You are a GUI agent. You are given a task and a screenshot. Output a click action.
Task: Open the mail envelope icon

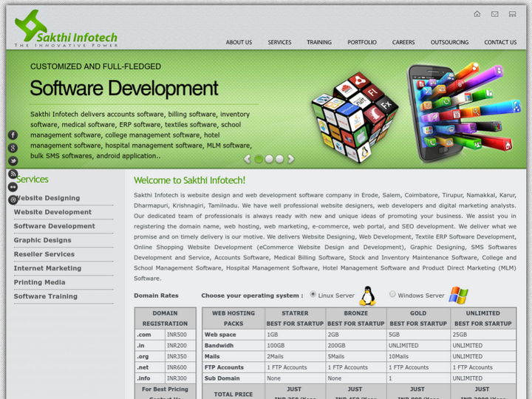494,14
